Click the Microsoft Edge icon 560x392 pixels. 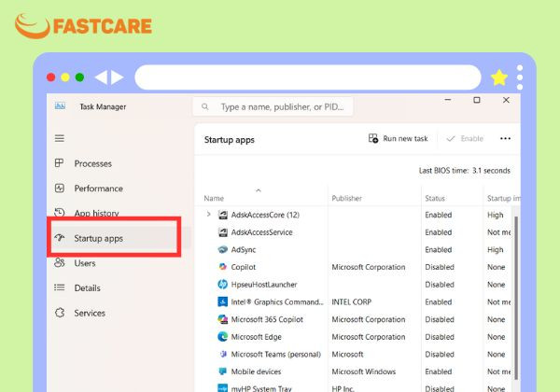click(223, 337)
